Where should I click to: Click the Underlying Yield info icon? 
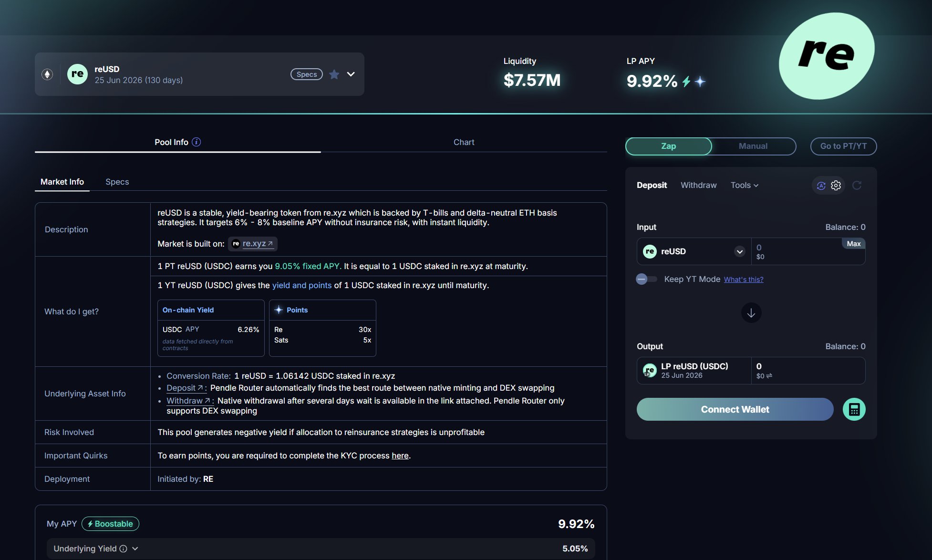tap(123, 549)
